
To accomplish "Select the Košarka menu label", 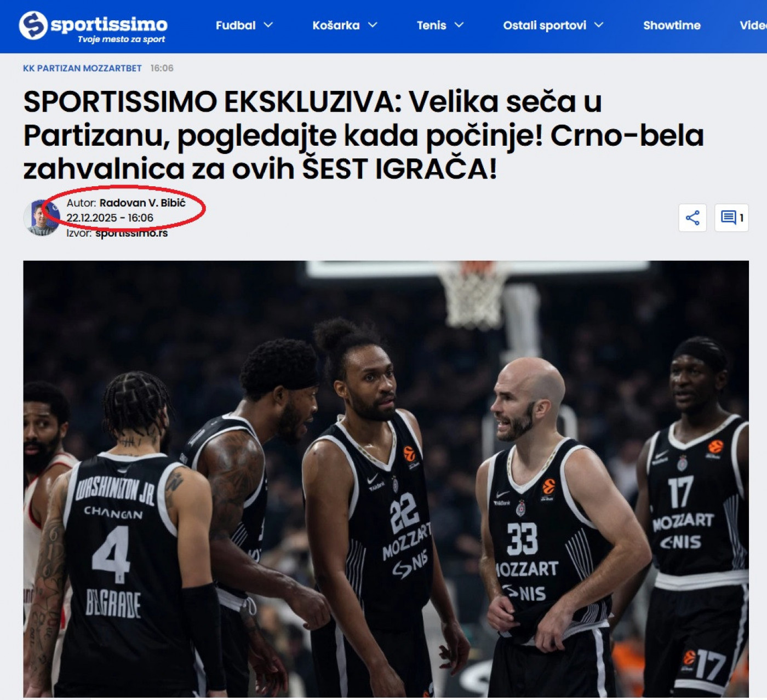I will coord(336,25).
